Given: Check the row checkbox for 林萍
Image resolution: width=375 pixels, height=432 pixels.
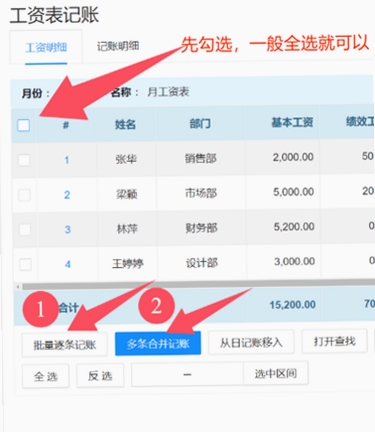Looking at the screenshot, I should [25, 229].
